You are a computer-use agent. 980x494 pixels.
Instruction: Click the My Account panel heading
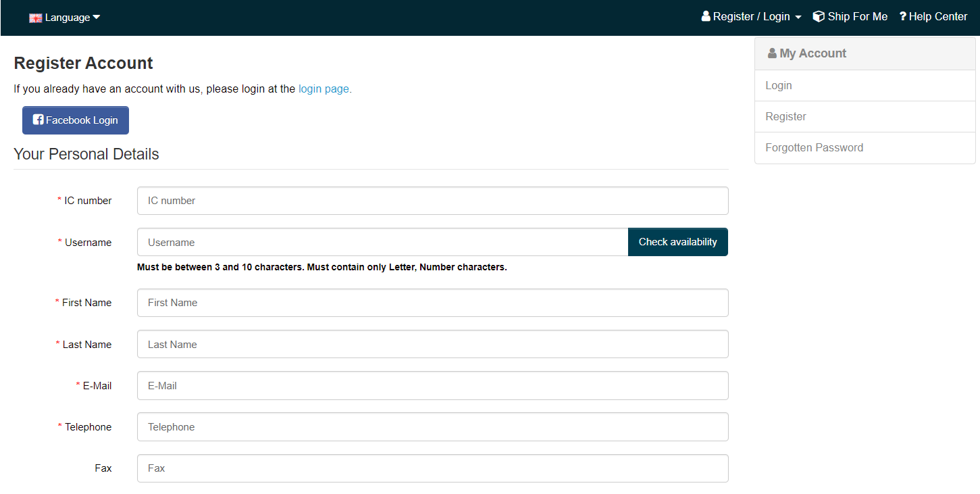[865, 53]
